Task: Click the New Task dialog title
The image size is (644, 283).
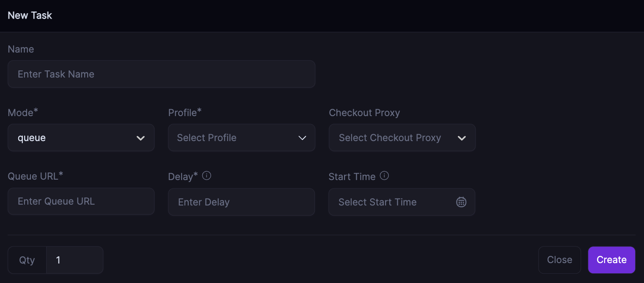Action: [x=30, y=15]
